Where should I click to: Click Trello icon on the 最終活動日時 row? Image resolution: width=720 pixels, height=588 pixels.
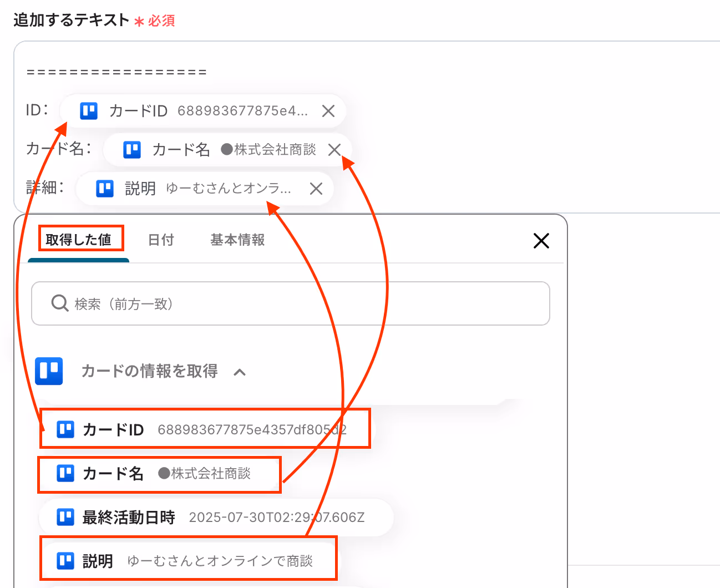(65, 517)
